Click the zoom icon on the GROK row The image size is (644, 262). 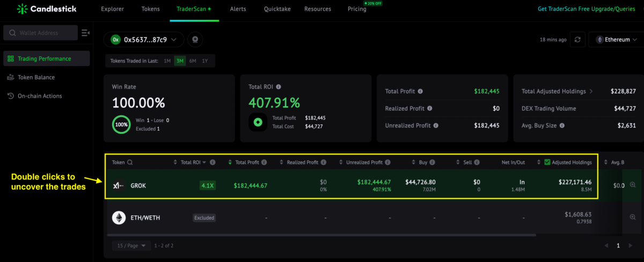click(632, 185)
